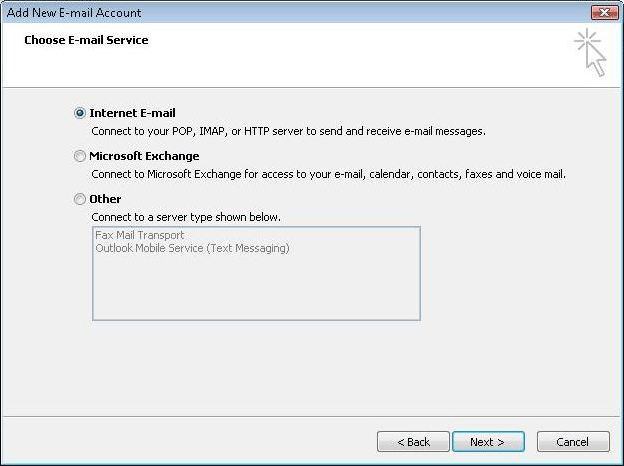Go to previous step with Back button
Image resolution: width=624 pixels, height=466 pixels.
coord(413,442)
